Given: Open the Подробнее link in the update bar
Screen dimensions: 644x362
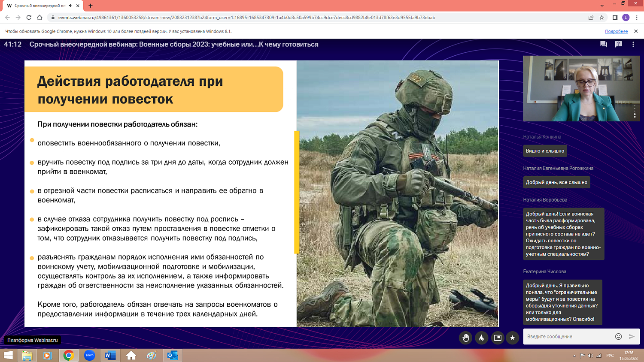Looking at the screenshot, I should (616, 31).
